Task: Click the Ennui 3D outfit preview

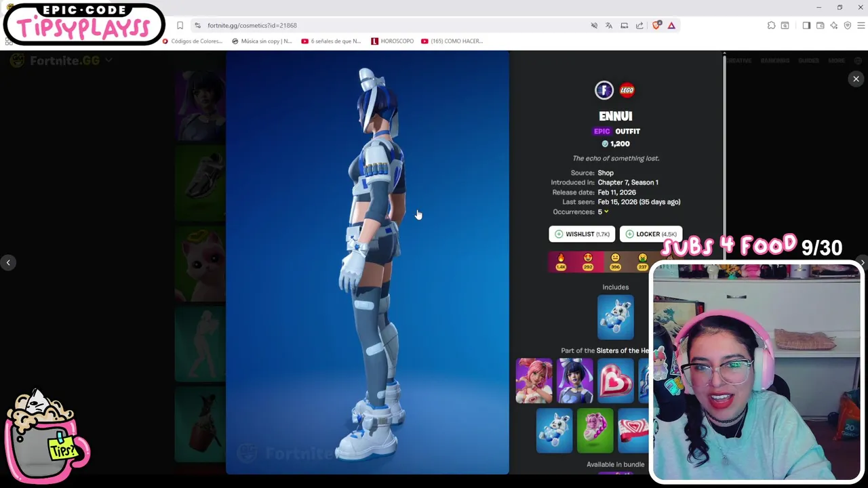Action: tap(367, 262)
